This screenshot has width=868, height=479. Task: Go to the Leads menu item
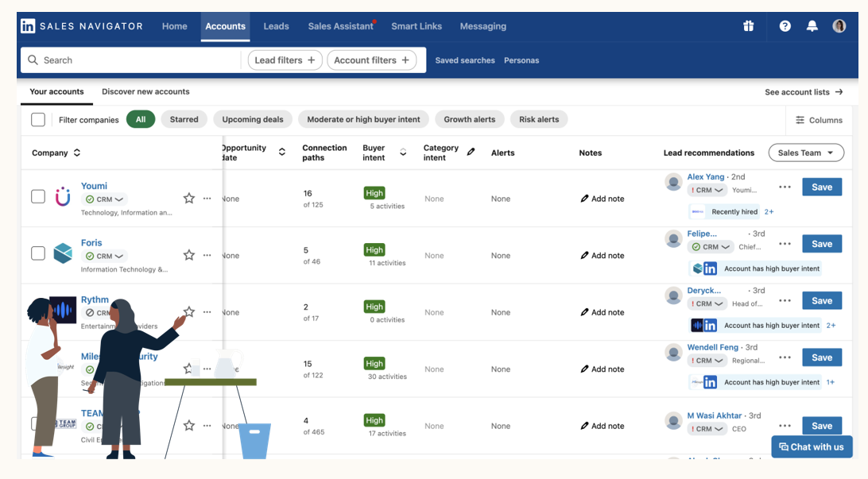coord(276,26)
